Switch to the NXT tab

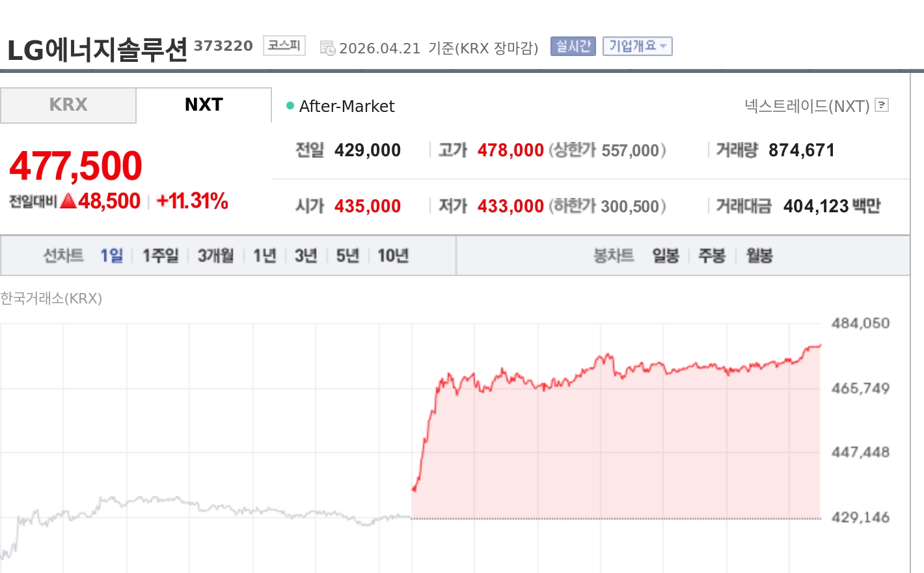[204, 105]
